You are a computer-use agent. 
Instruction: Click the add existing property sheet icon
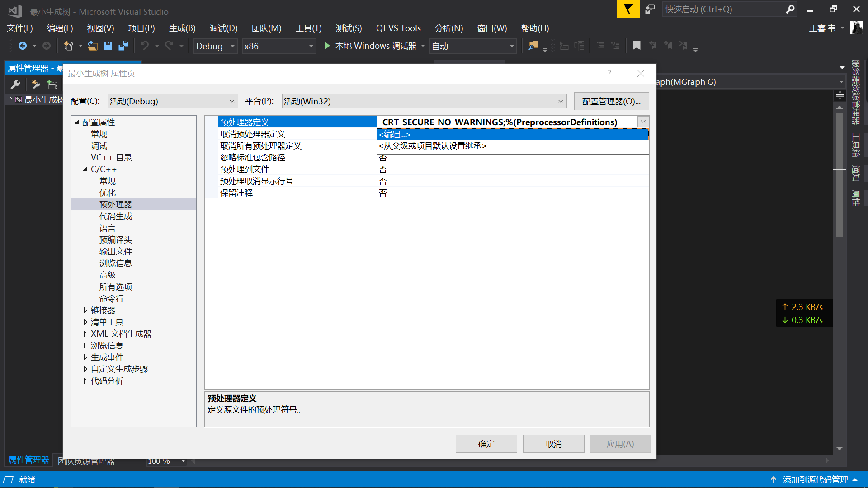(x=52, y=84)
